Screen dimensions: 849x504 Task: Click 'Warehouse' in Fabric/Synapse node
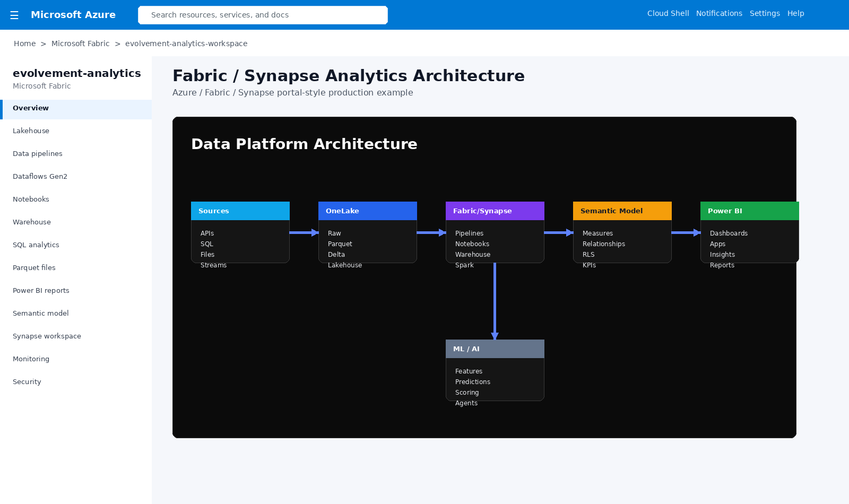(x=473, y=255)
